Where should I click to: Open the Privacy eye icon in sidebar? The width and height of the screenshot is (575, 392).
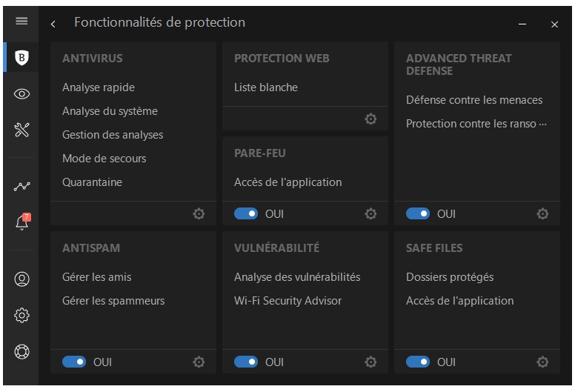coord(22,93)
